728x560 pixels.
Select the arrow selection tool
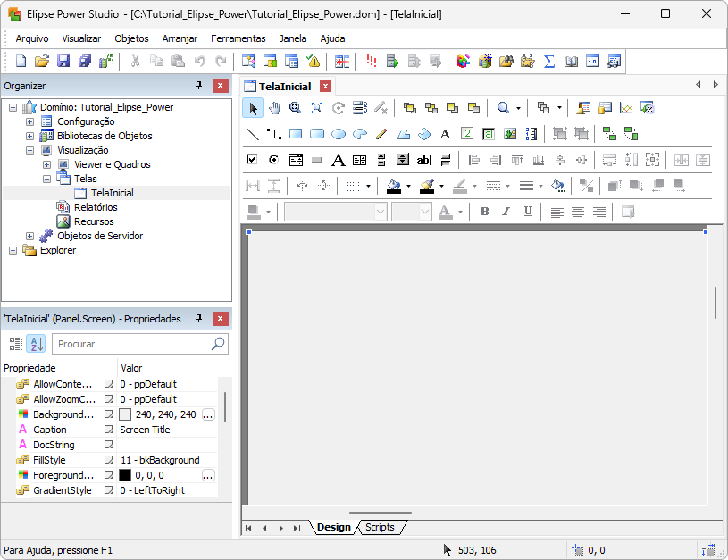[253, 108]
